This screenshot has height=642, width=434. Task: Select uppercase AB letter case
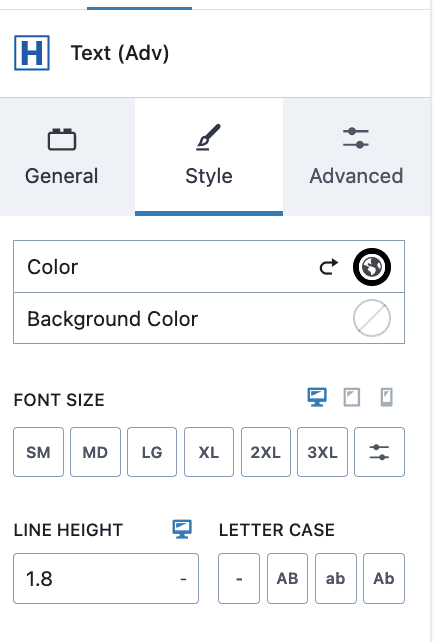click(287, 579)
